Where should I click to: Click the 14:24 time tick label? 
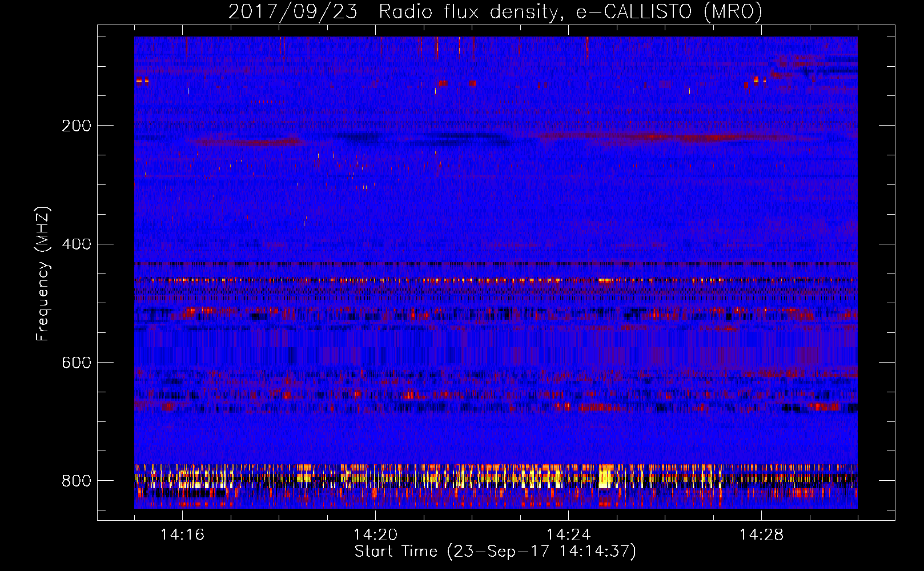(568, 534)
